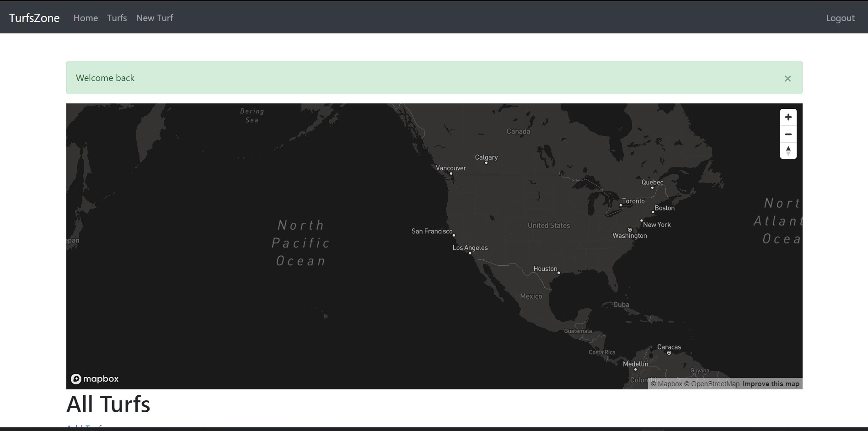Image resolution: width=868 pixels, height=431 pixels.
Task: Click the map zoom in plus icon
Action: pyautogui.click(x=788, y=118)
